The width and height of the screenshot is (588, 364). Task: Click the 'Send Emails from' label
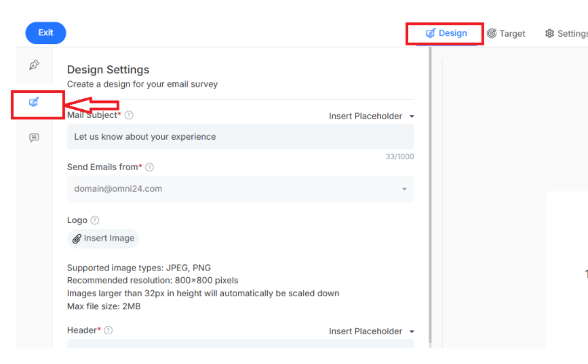[104, 167]
